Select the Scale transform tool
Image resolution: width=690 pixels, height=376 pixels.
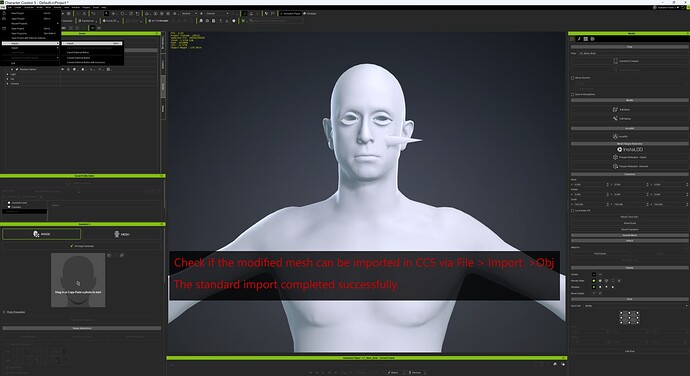[x=131, y=14]
